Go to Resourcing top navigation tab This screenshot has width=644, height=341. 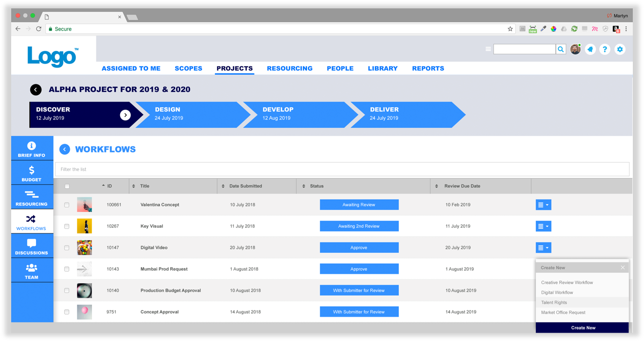pos(290,69)
